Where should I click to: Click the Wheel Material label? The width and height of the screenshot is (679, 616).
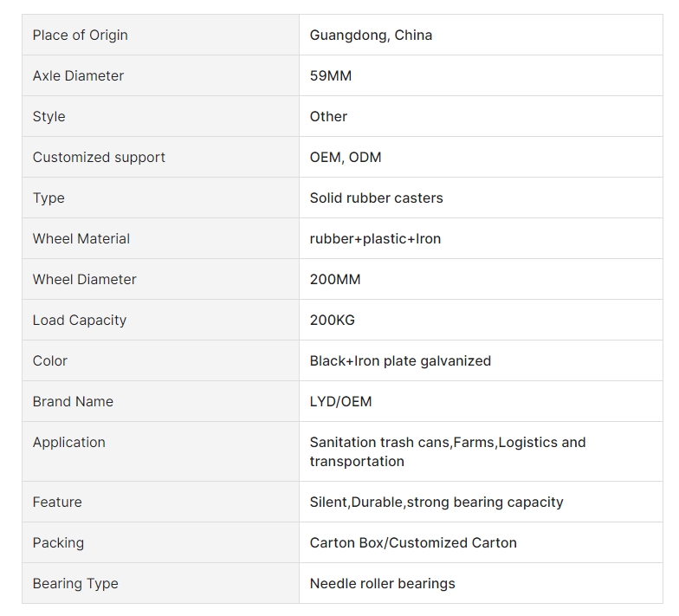(81, 239)
